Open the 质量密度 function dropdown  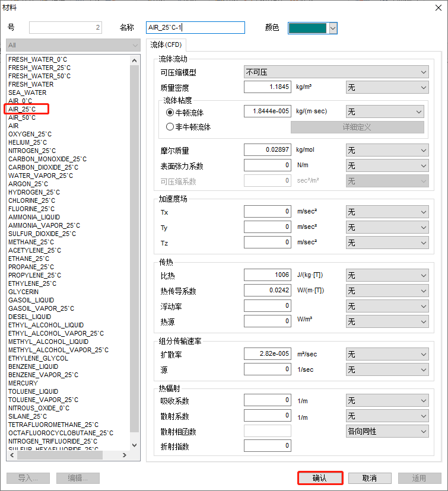(x=387, y=87)
